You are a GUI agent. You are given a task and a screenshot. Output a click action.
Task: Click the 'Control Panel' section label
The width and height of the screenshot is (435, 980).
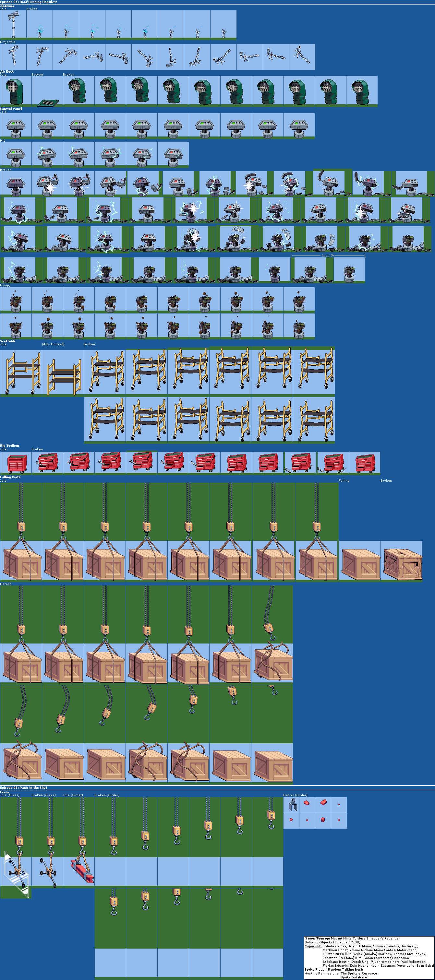(x=11, y=109)
